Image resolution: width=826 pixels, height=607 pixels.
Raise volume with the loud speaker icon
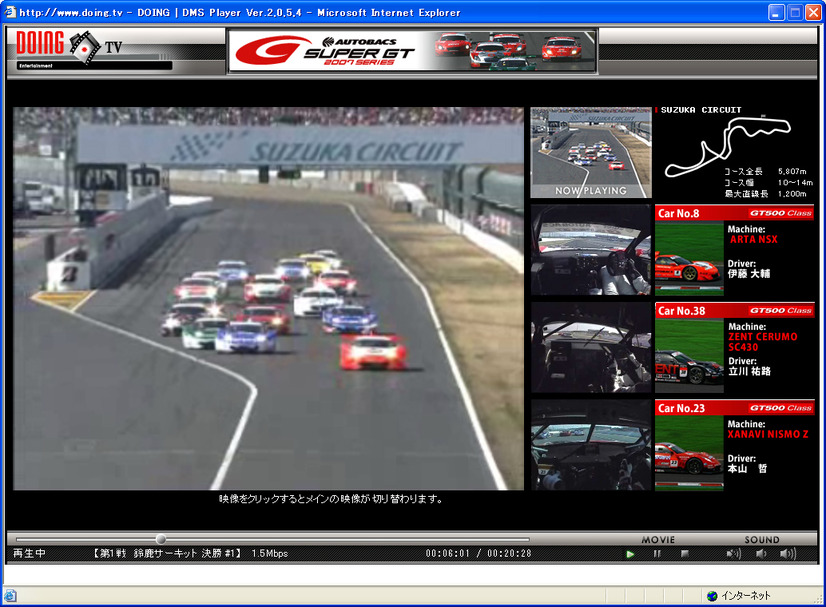point(788,554)
